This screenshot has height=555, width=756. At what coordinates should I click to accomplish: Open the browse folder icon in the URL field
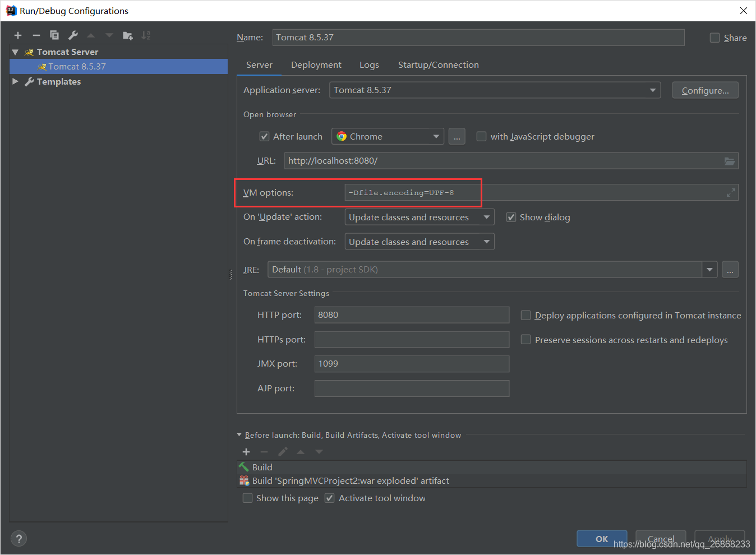(730, 161)
